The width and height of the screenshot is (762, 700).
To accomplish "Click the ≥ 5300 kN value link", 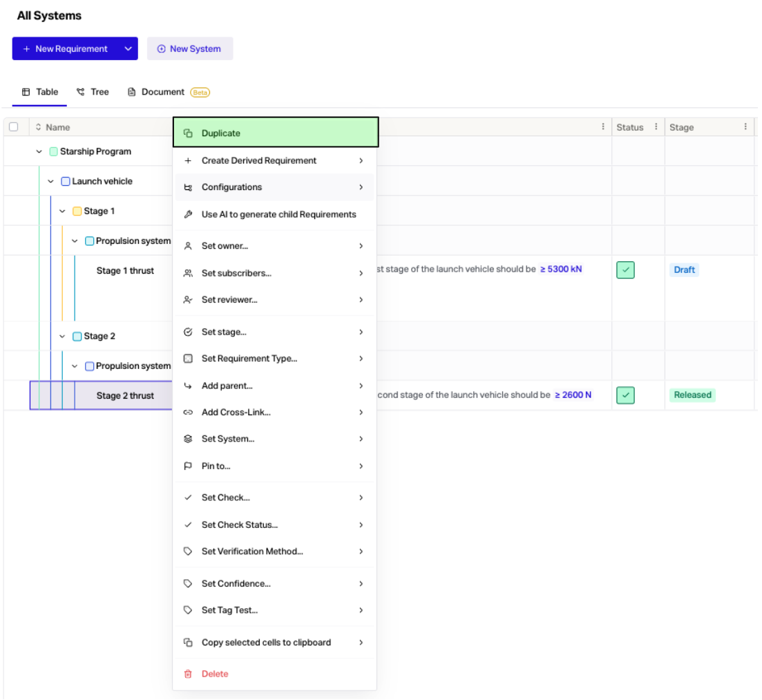I will [560, 269].
